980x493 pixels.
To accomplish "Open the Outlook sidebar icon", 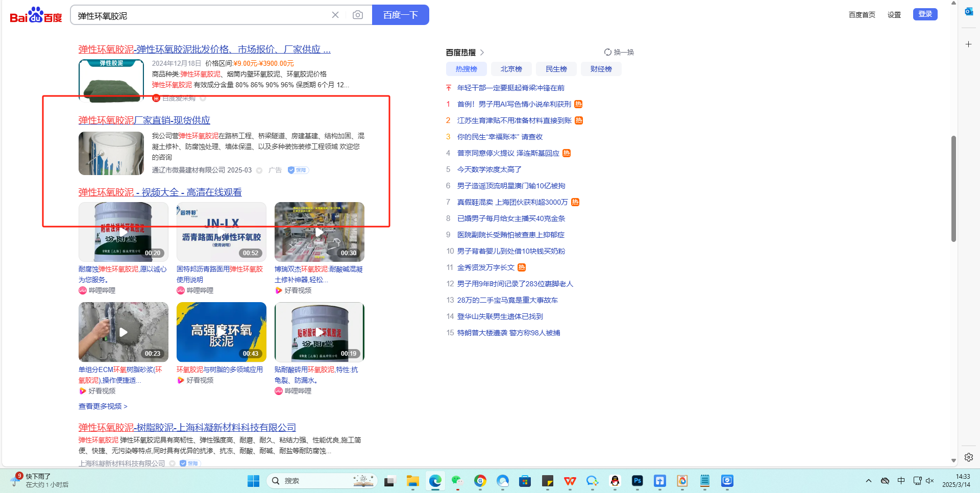I will pos(968,11).
